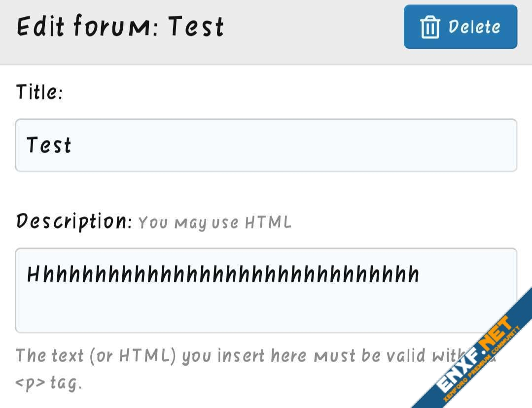Click the word "HTML" in the description hint
This screenshot has height=408, width=532.
[268, 223]
